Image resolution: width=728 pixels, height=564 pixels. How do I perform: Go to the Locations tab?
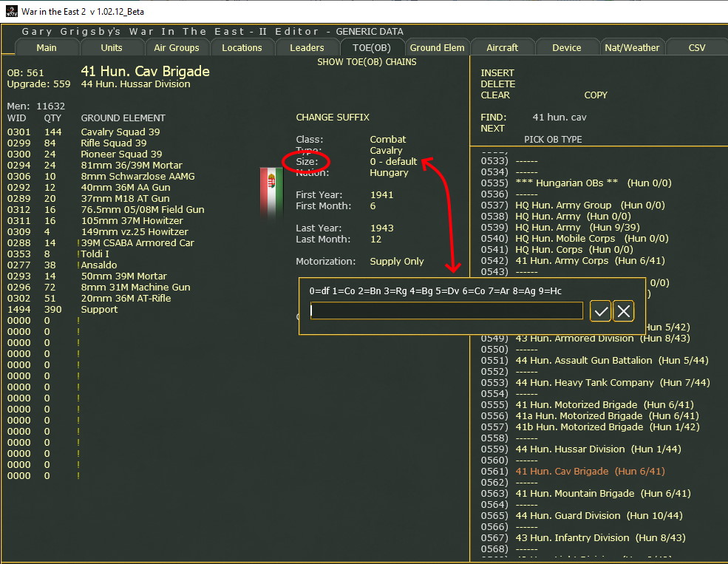coord(242,48)
